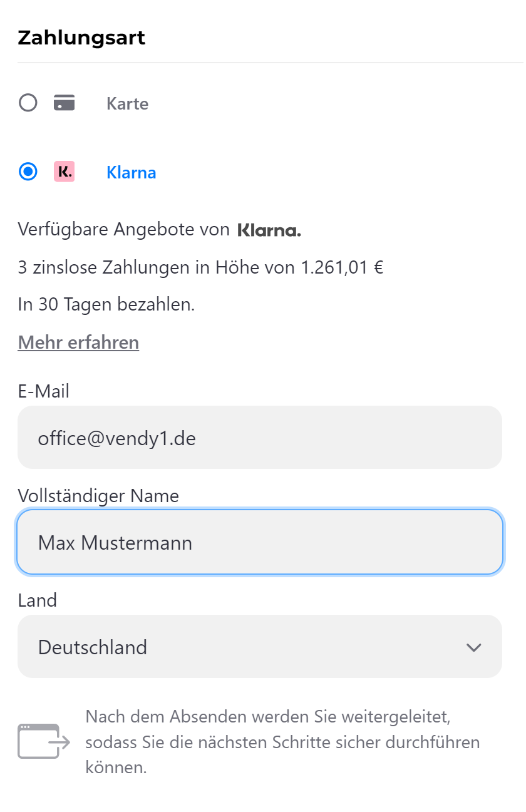Open the Land dropdown showing Deutschland

(260, 646)
